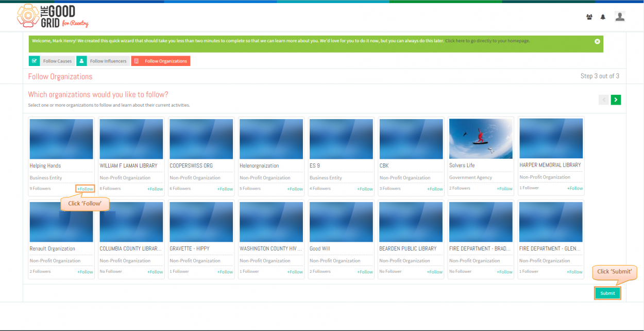644x331 pixels.
Task: Click the Follow Organizations building icon
Action: pos(137,61)
